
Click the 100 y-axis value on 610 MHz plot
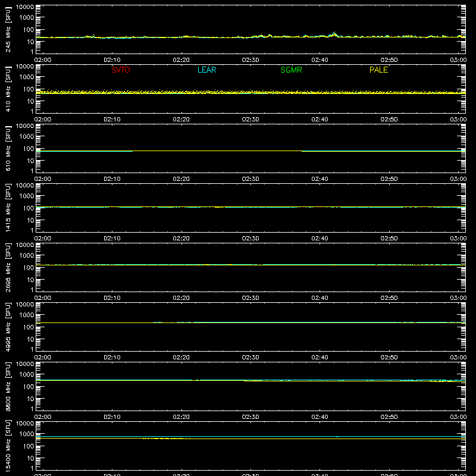[29, 149]
